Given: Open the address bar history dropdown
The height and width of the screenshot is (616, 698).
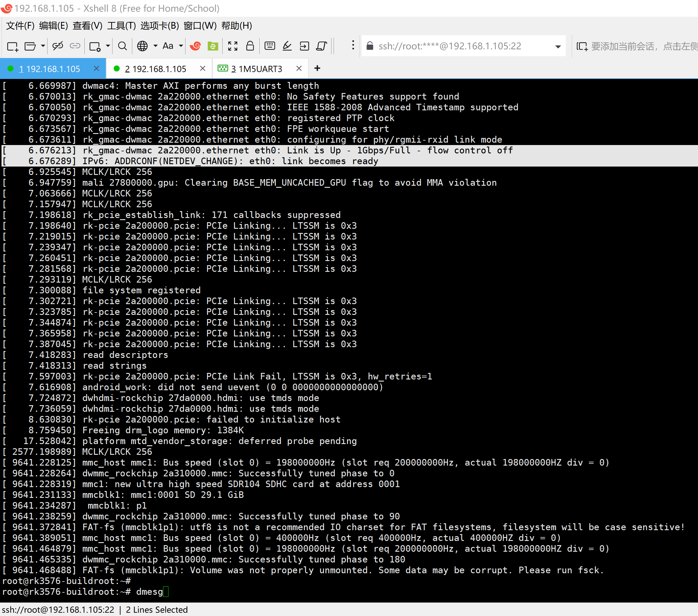Looking at the screenshot, I should click(558, 47).
